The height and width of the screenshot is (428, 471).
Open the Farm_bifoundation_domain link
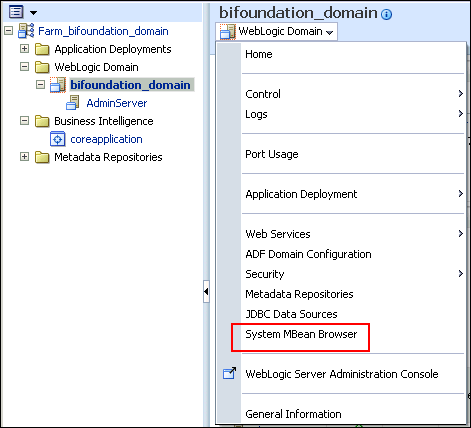tap(103, 31)
